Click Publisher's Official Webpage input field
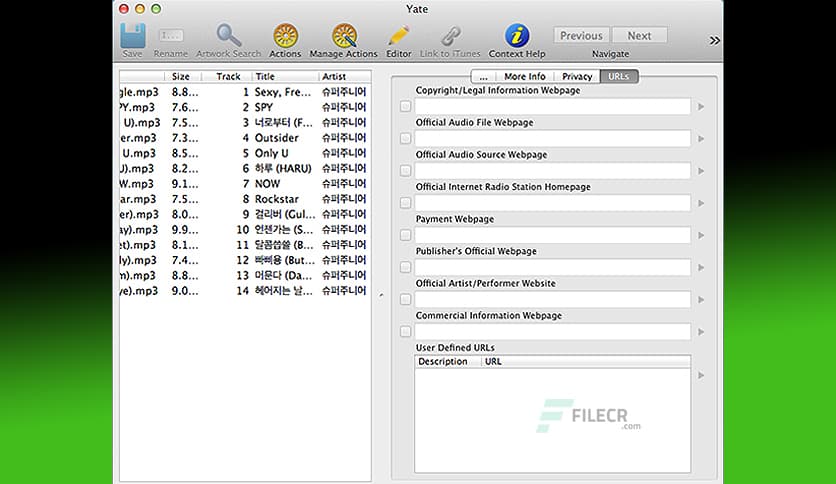The width and height of the screenshot is (836, 484). click(552, 267)
